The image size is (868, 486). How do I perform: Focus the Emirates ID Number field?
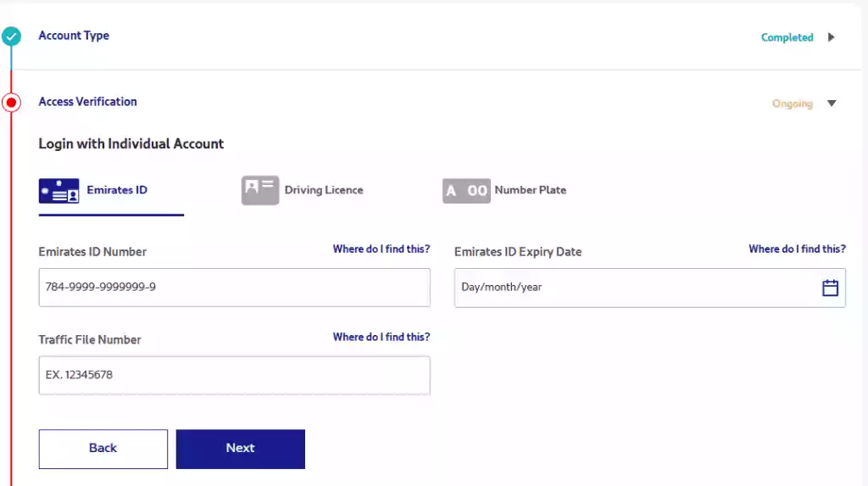pos(234,287)
